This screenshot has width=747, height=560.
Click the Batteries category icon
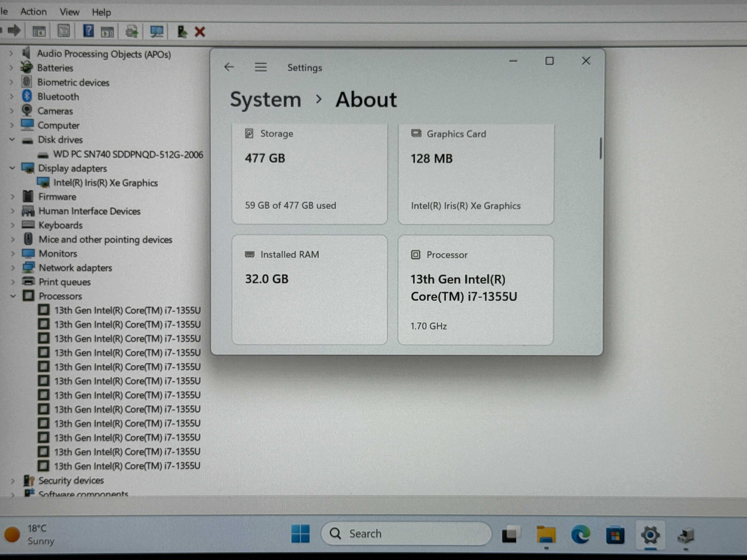tap(26, 68)
